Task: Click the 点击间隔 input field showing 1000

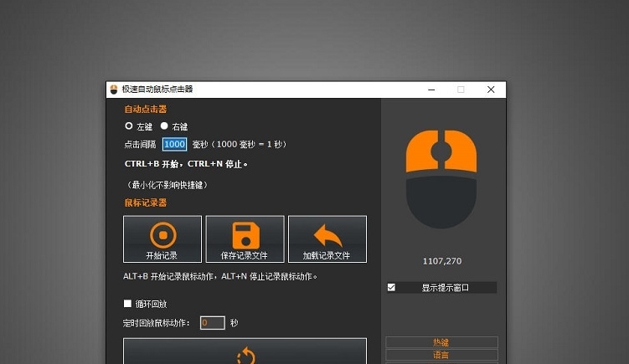Action: 174,144
